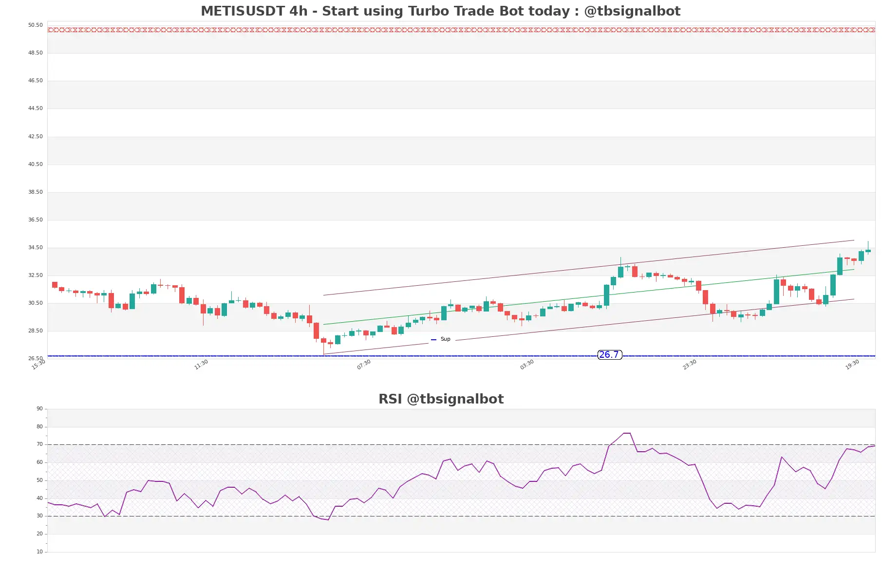The image size is (882, 588).
Task: Click the 19:30 time axis label
Action: pyautogui.click(x=852, y=365)
